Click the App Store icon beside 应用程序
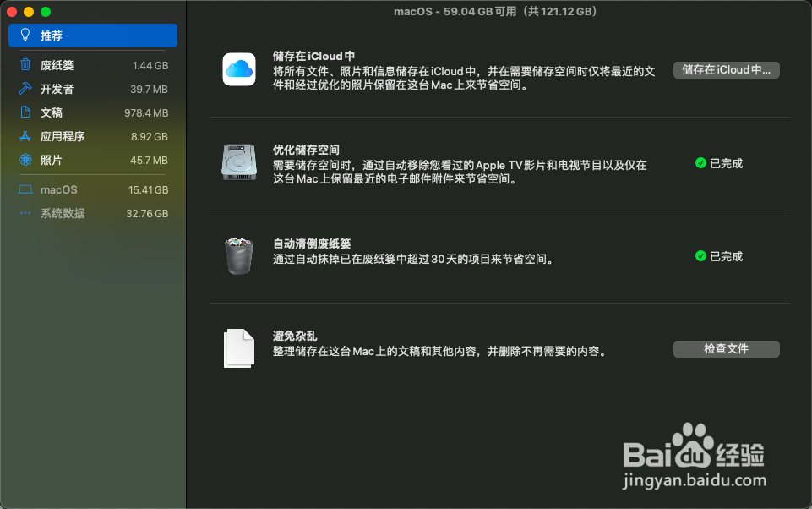The image size is (812, 509). [25, 136]
